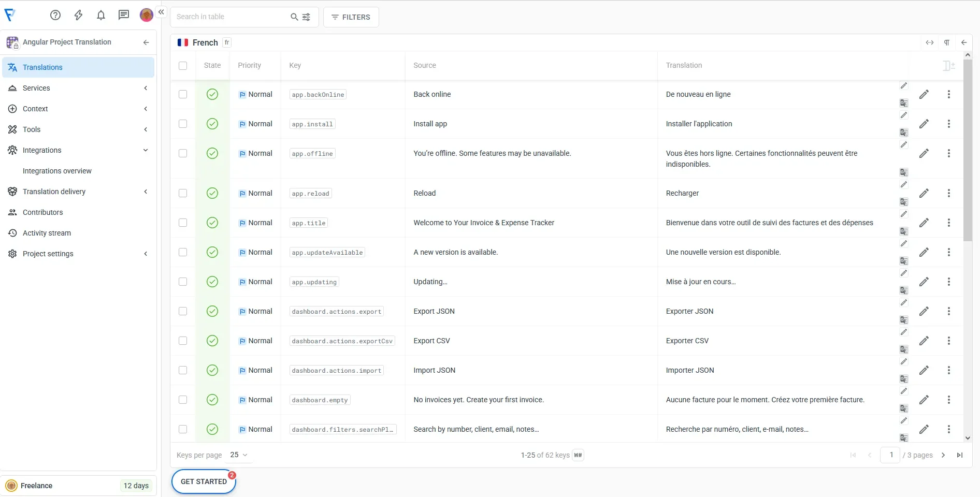Expand the Services sidebar section
This screenshot has height=497, width=980.
pyautogui.click(x=78, y=88)
